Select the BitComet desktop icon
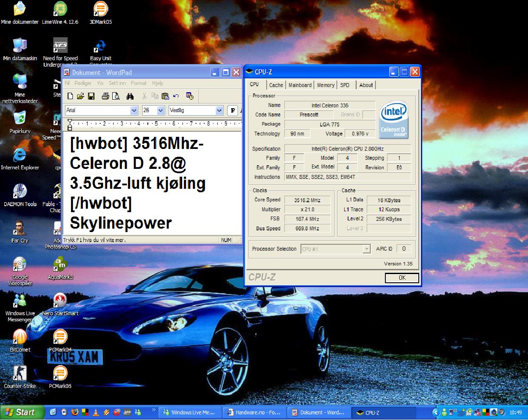 coord(20,341)
